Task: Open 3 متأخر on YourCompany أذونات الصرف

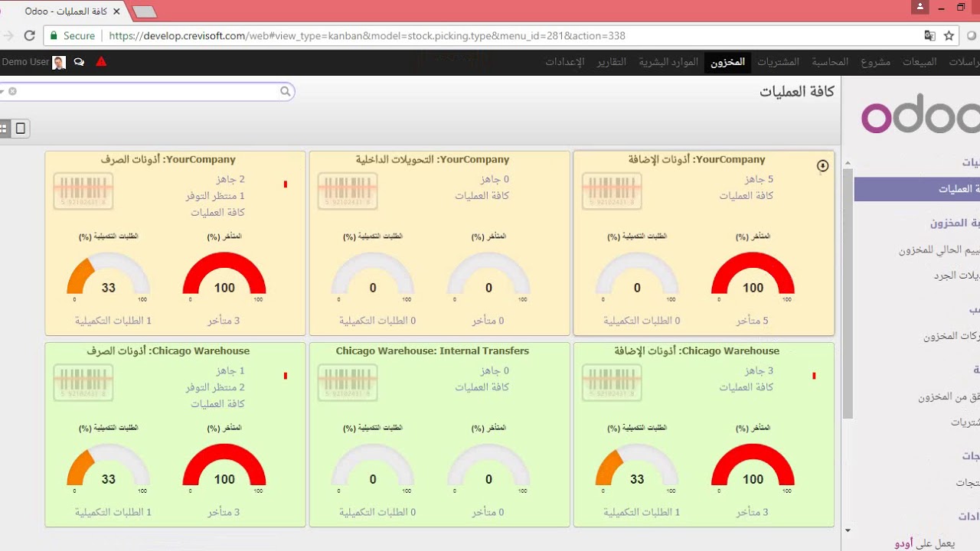Action: tap(224, 321)
